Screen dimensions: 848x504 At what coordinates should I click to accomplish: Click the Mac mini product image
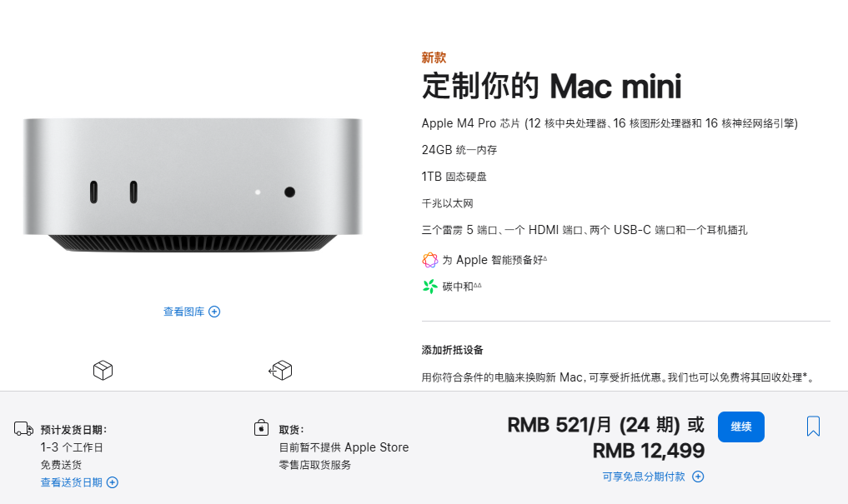coord(193,185)
